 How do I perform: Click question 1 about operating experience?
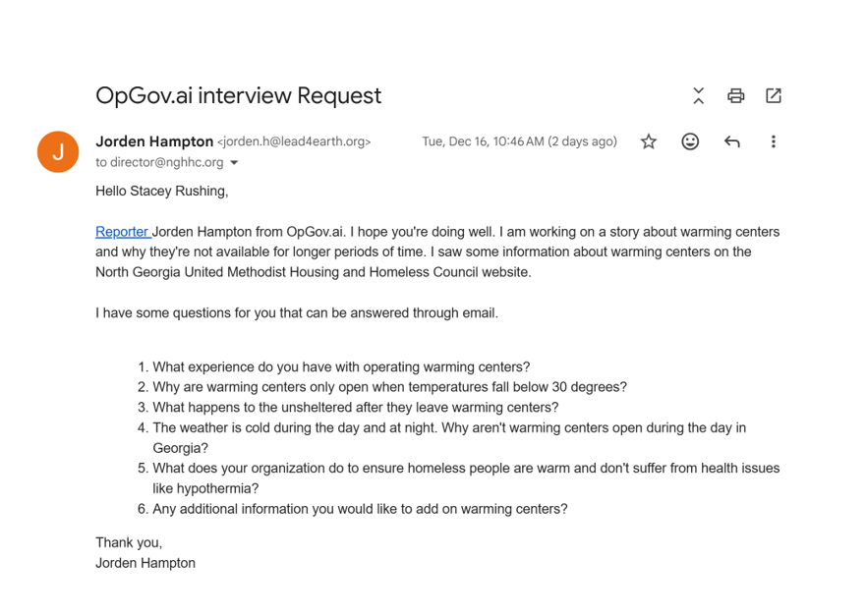(340, 366)
